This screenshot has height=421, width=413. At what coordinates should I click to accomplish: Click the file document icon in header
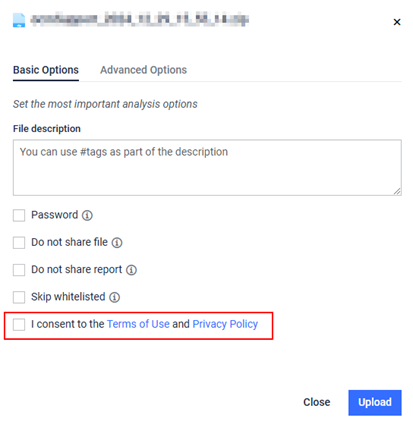tap(19, 20)
